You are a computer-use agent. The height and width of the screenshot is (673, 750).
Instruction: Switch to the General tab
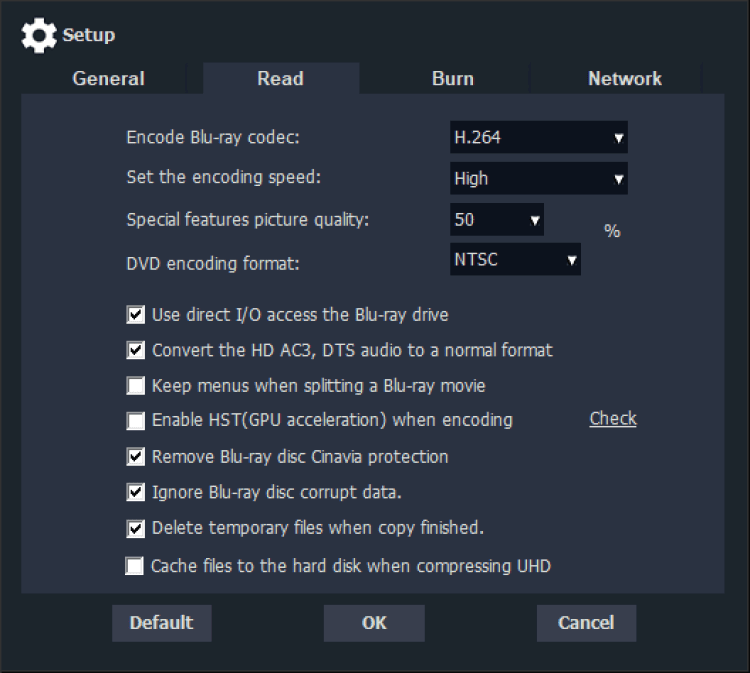pos(109,79)
